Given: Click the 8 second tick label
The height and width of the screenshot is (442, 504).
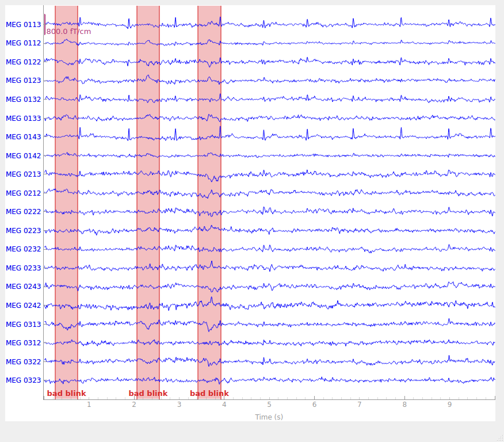Looking at the screenshot, I should click(x=404, y=405).
